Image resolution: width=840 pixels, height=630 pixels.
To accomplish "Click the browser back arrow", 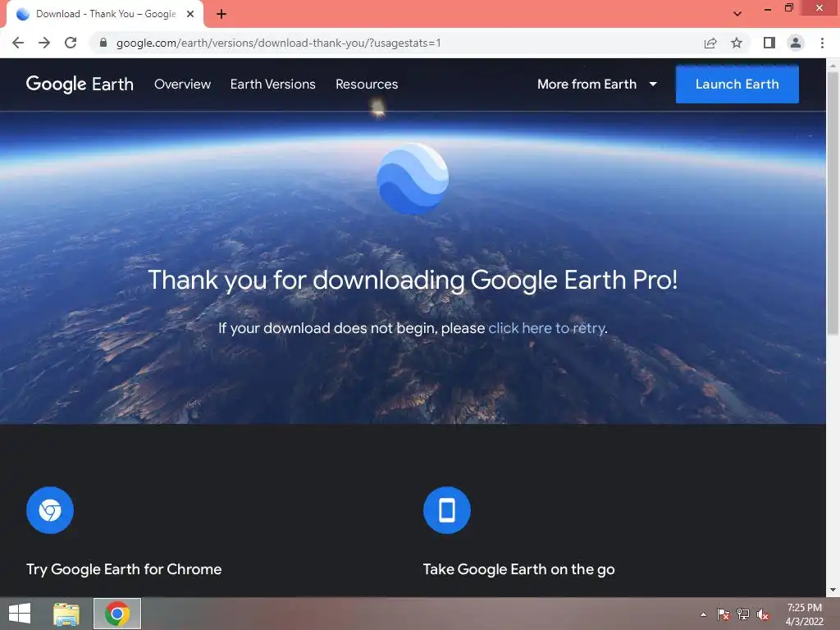I will point(18,43).
